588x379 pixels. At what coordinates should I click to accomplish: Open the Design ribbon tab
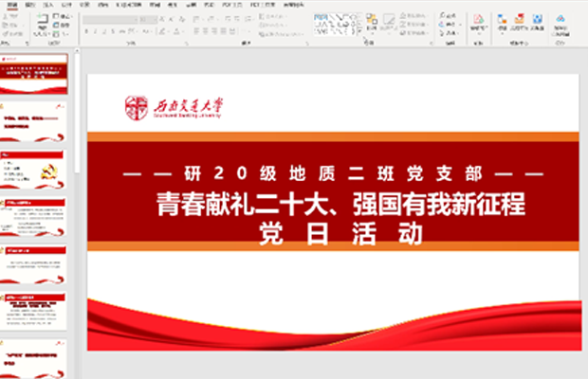[65, 5]
